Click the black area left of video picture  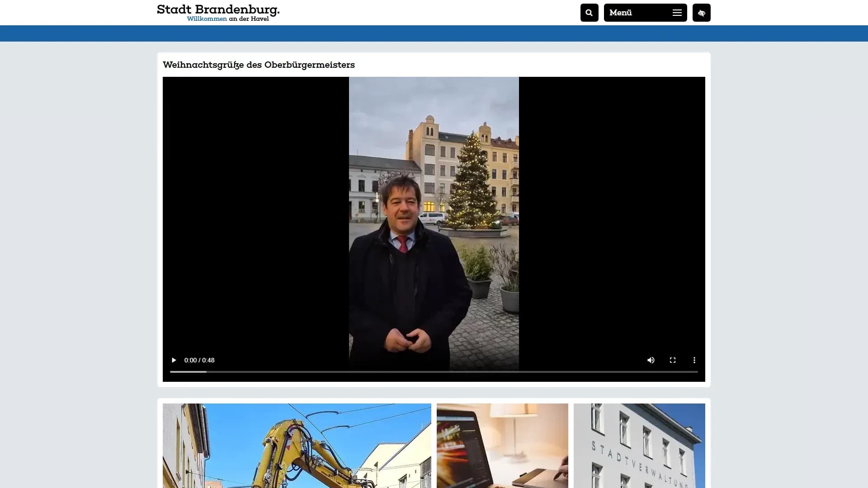pyautogui.click(x=255, y=217)
